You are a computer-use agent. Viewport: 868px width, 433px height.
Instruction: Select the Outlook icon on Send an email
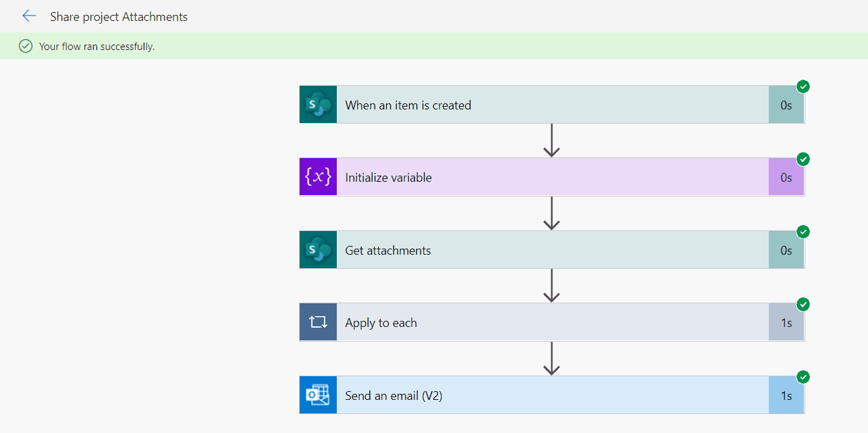(x=317, y=394)
